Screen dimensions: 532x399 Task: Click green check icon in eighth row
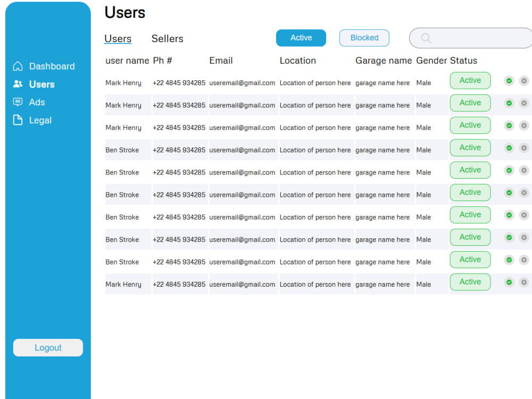[x=509, y=237]
